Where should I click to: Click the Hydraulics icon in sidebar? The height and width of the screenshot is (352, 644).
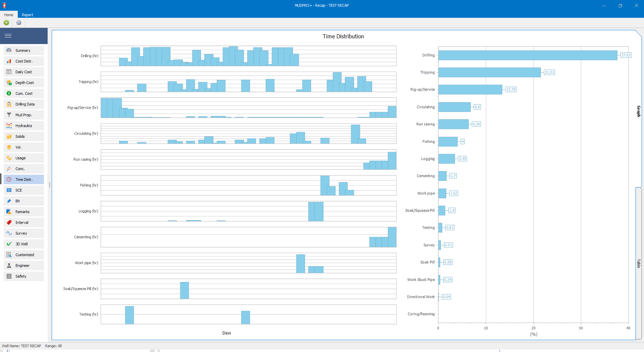tap(9, 126)
